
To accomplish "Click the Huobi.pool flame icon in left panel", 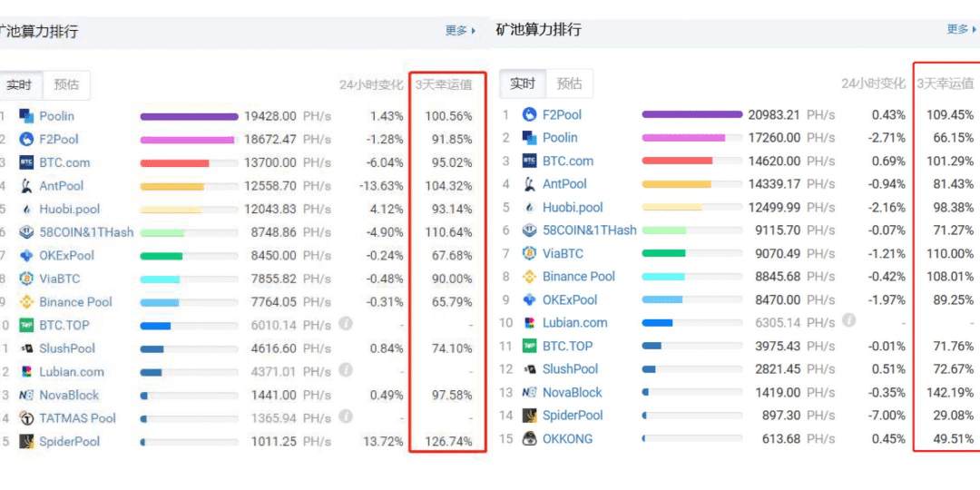I will [26, 210].
